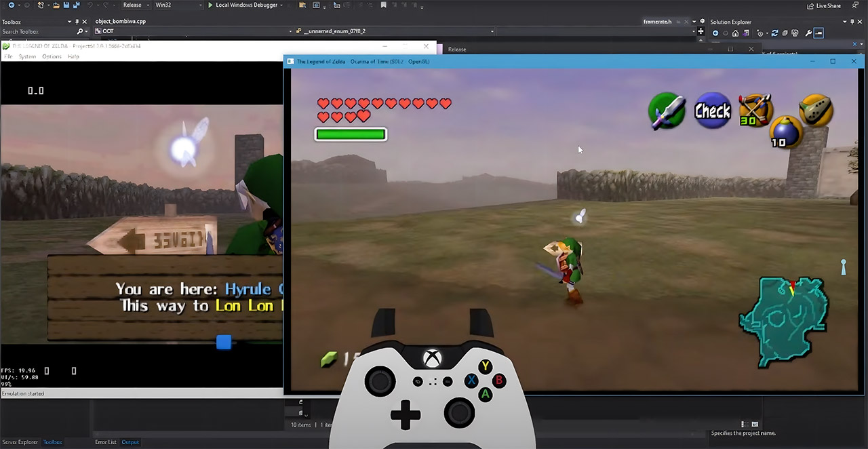Click the Search Toolbox magnifier icon

79,31
